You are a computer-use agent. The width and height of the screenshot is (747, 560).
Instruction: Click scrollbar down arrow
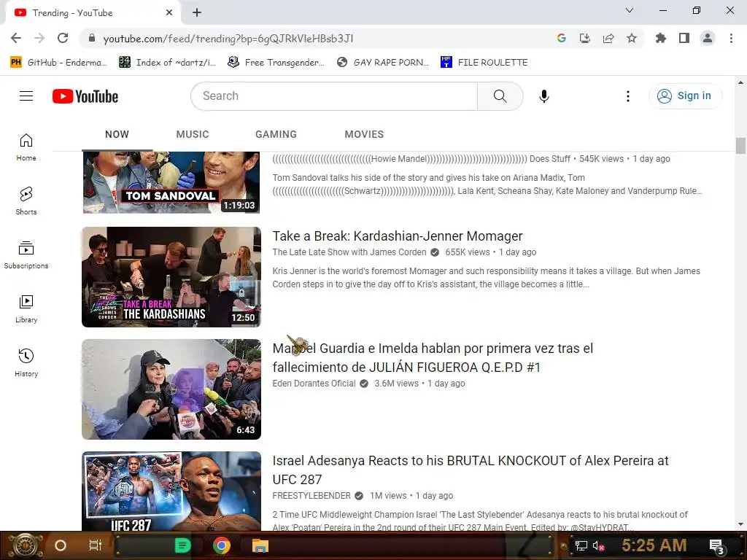pyautogui.click(x=740, y=525)
